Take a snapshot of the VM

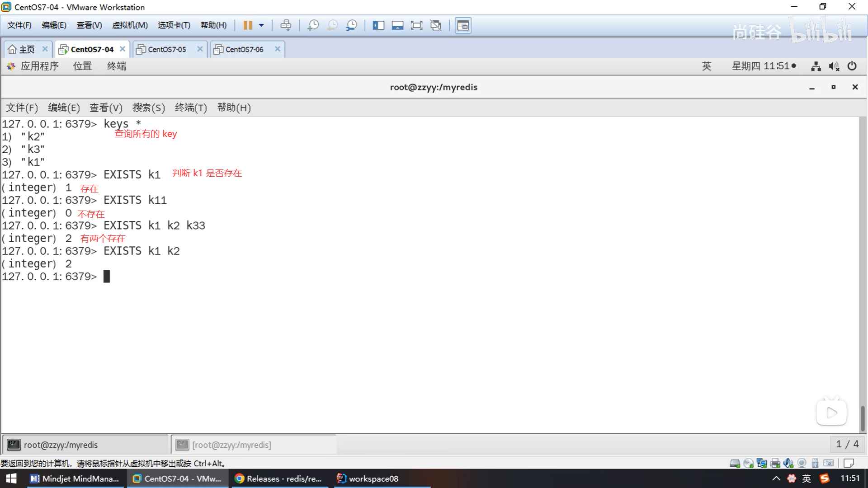[x=313, y=25]
